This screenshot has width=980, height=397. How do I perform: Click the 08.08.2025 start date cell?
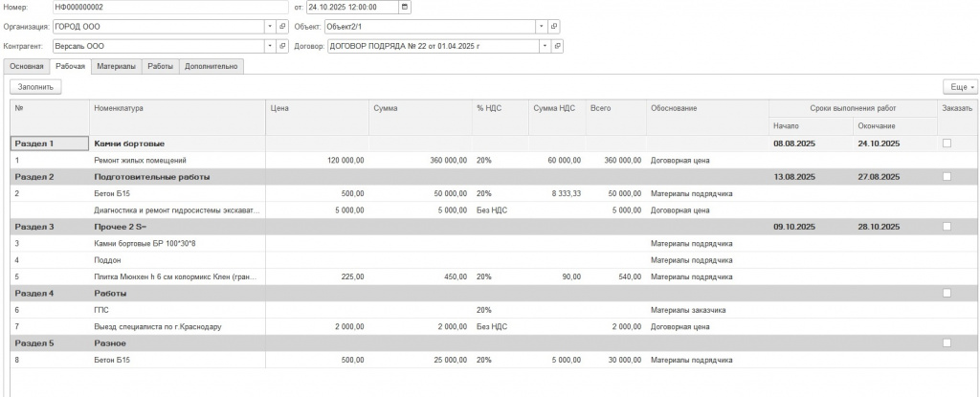(x=811, y=143)
